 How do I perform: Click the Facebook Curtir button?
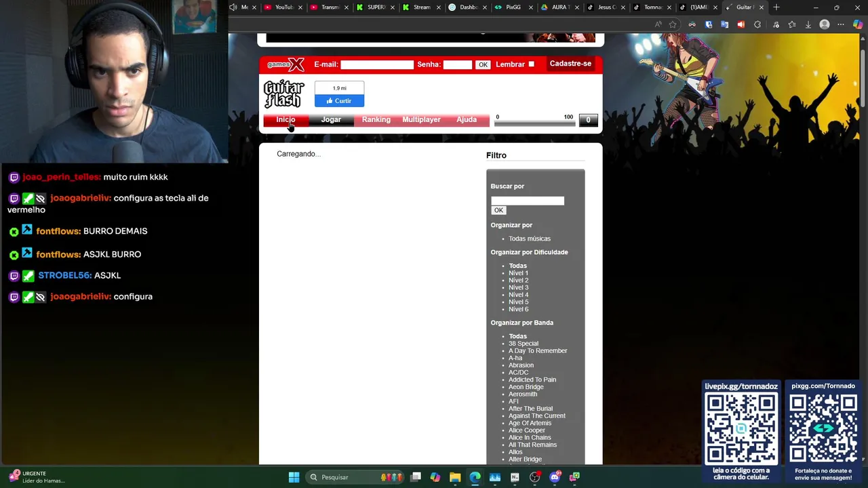pyautogui.click(x=339, y=101)
